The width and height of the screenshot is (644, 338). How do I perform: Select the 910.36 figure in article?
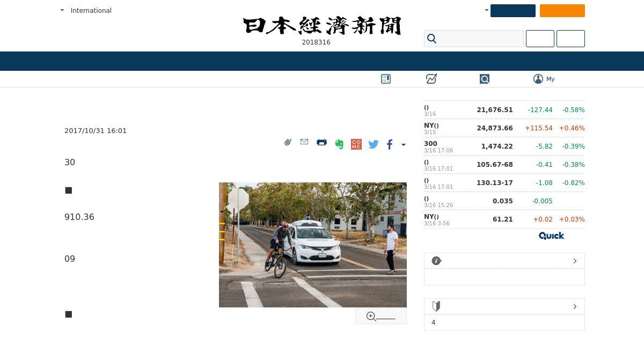pos(79,217)
